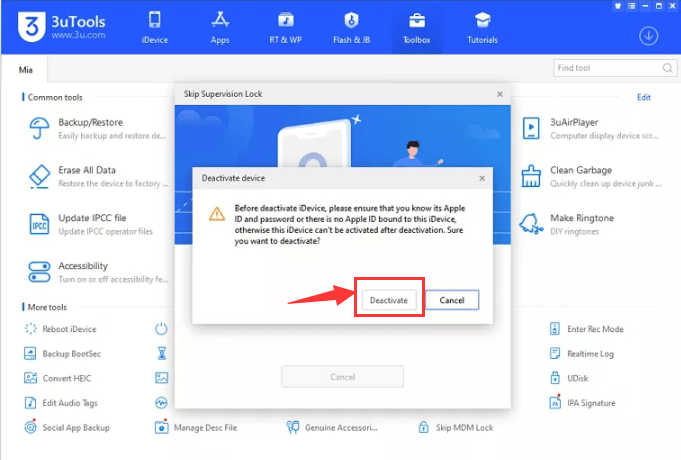Open the Erase All Data tool

click(x=98, y=176)
